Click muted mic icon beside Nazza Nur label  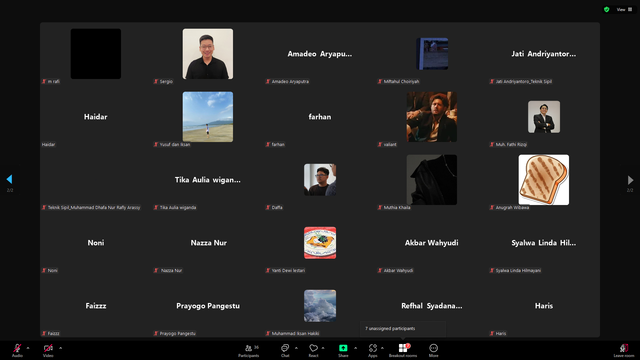tap(156, 270)
